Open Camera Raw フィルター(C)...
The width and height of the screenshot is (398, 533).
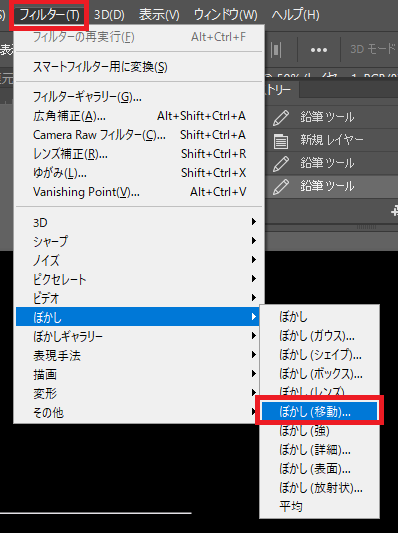[x=139, y=135]
